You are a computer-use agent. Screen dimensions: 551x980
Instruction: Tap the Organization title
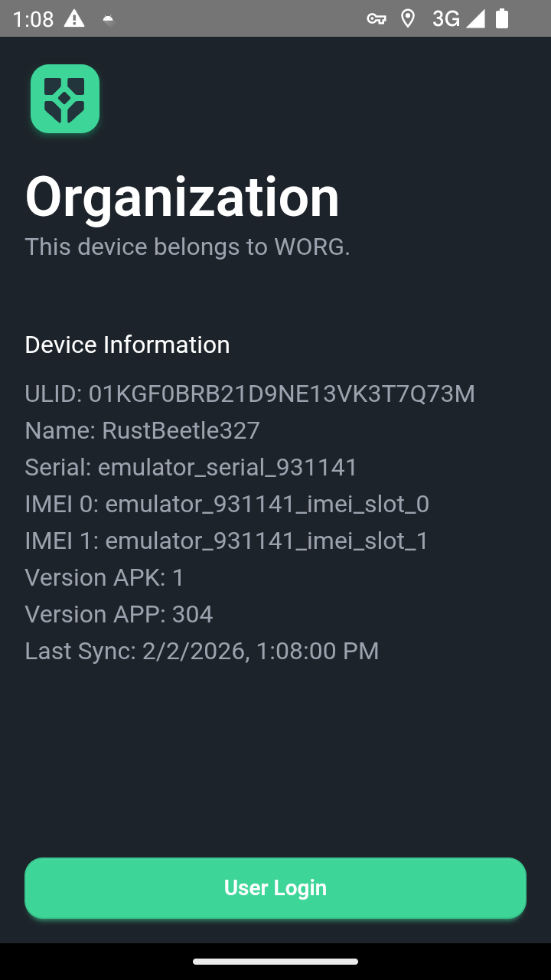[182, 198]
